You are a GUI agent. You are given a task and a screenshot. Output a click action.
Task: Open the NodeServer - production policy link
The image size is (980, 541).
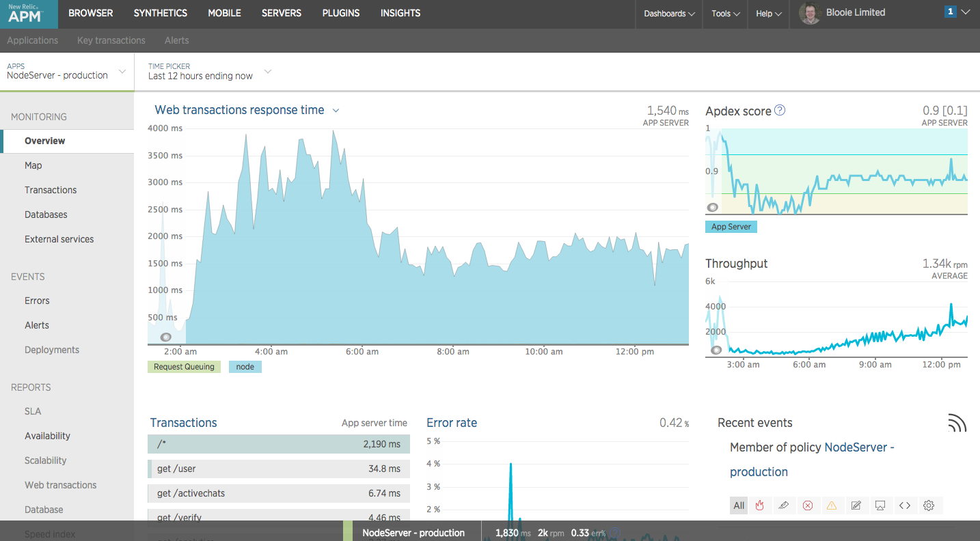click(813, 460)
